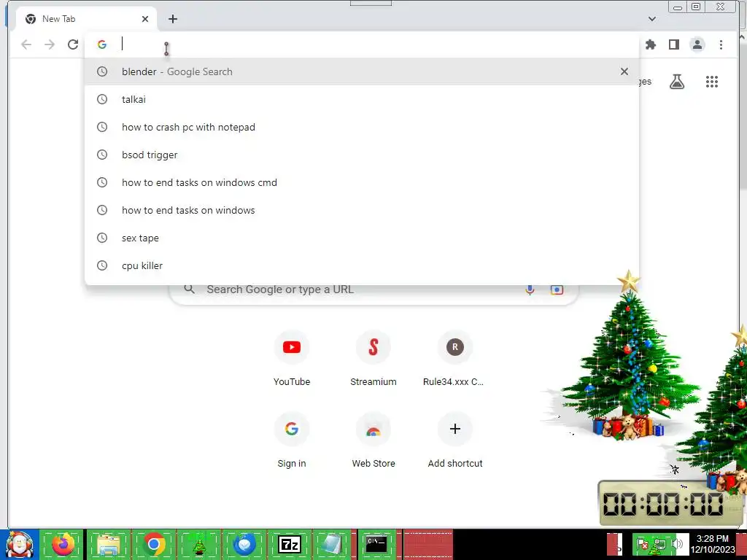Open 7-Zip from the taskbar
747x560 pixels.
pos(290,544)
